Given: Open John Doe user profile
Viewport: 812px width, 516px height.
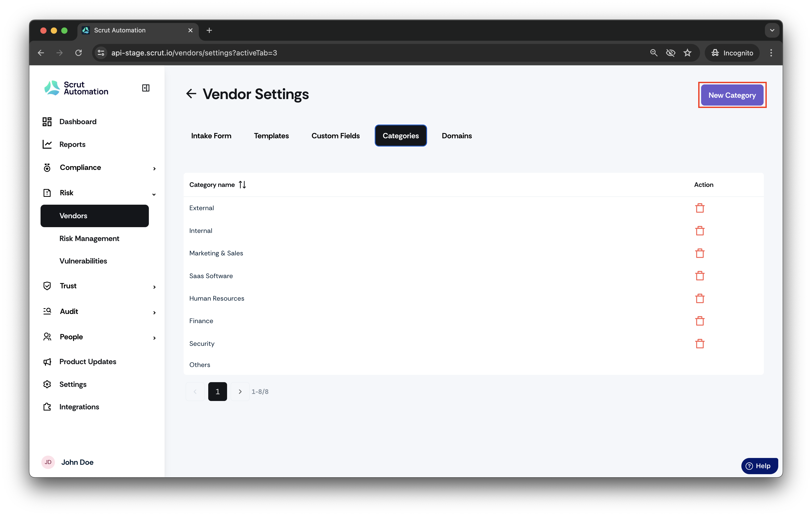Looking at the screenshot, I should coord(67,462).
